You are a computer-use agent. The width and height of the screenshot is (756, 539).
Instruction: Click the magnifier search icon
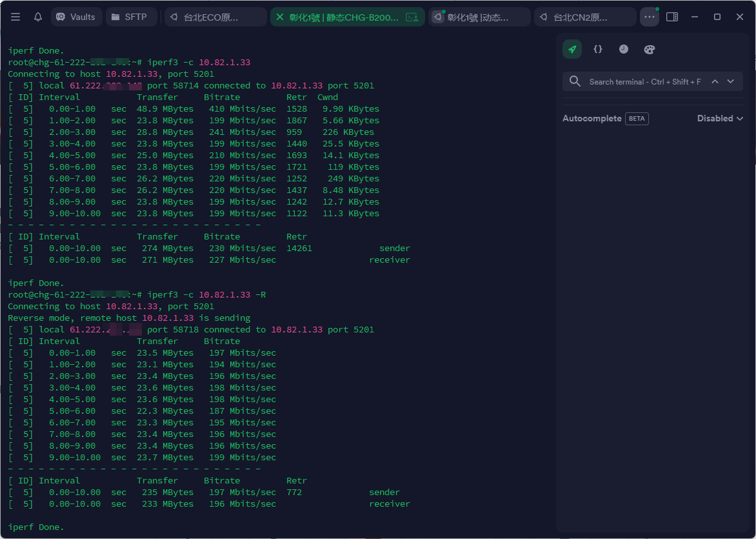pyautogui.click(x=575, y=81)
